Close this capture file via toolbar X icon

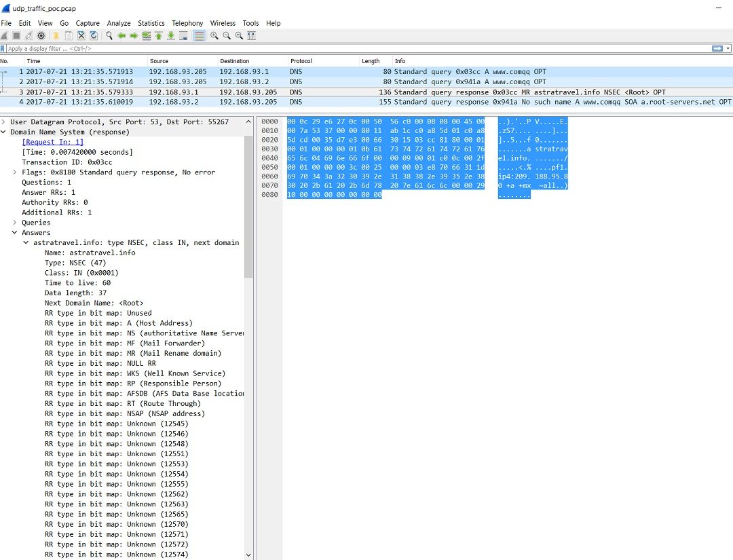[x=81, y=35]
